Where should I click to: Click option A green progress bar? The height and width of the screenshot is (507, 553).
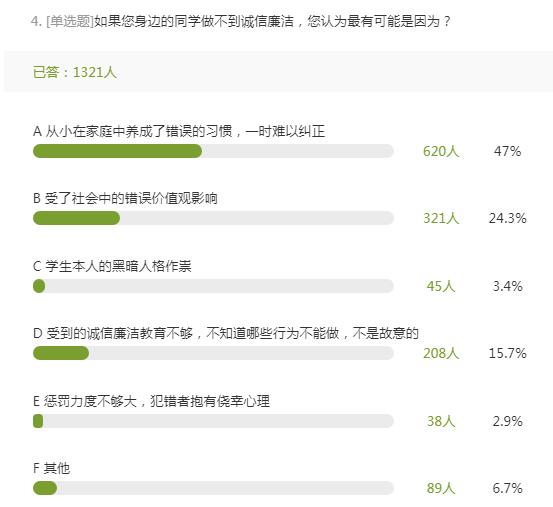click(x=117, y=151)
